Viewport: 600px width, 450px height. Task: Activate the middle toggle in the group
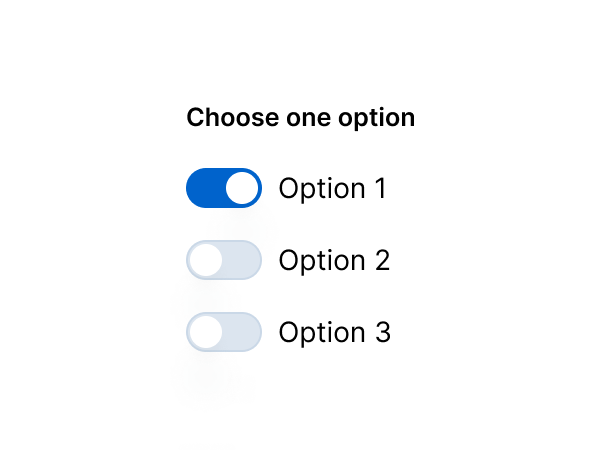[224, 260]
